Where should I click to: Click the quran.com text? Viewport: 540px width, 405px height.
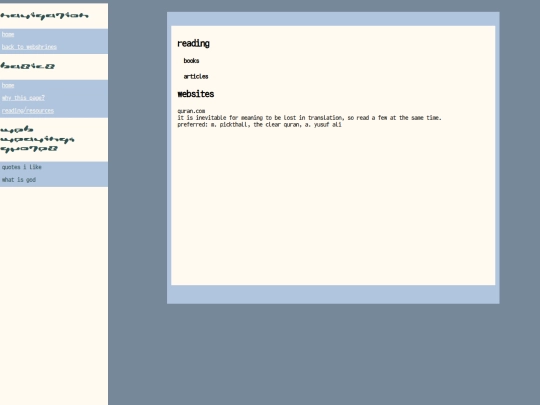coord(191,111)
